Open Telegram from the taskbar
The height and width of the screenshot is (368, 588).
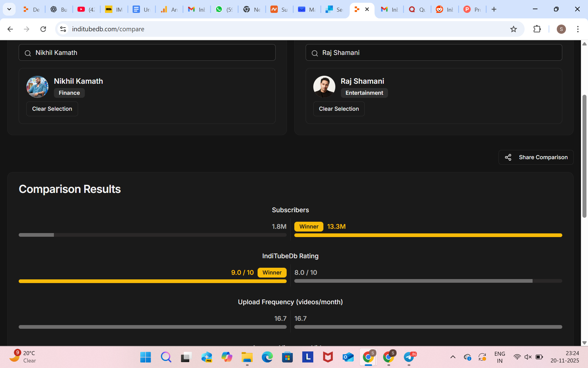pos(410,357)
